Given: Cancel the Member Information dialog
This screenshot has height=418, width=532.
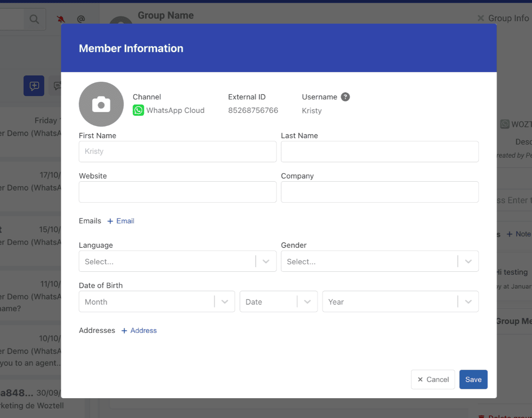Looking at the screenshot, I should pyautogui.click(x=433, y=379).
